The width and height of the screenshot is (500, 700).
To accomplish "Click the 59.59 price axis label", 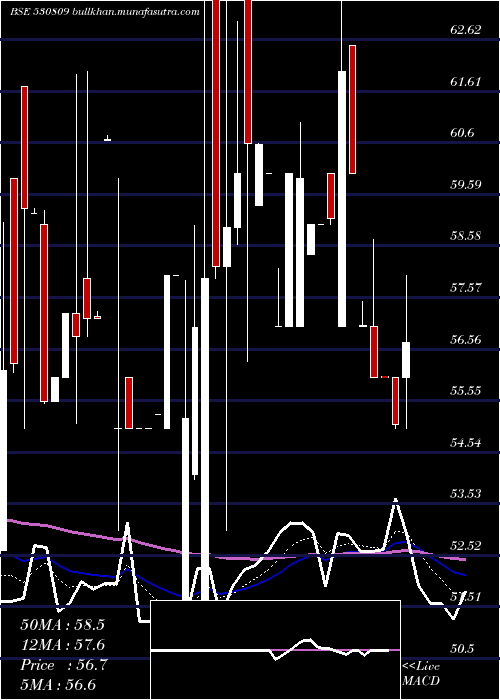I will click(x=466, y=184).
